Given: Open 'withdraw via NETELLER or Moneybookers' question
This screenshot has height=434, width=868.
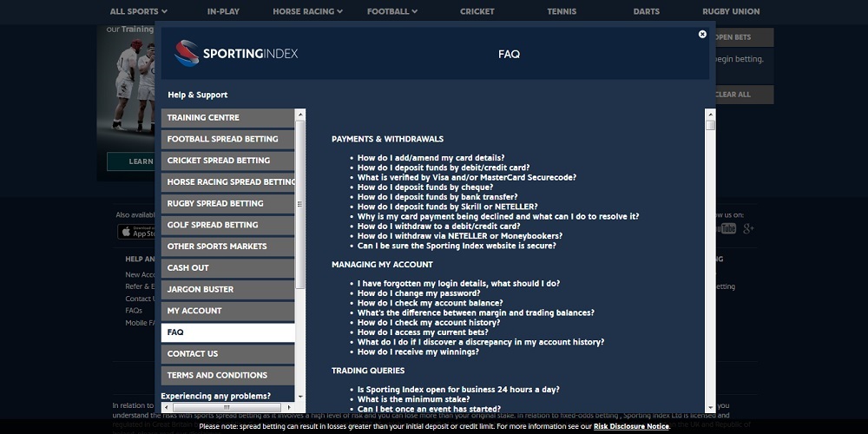Looking at the screenshot, I should pos(460,236).
